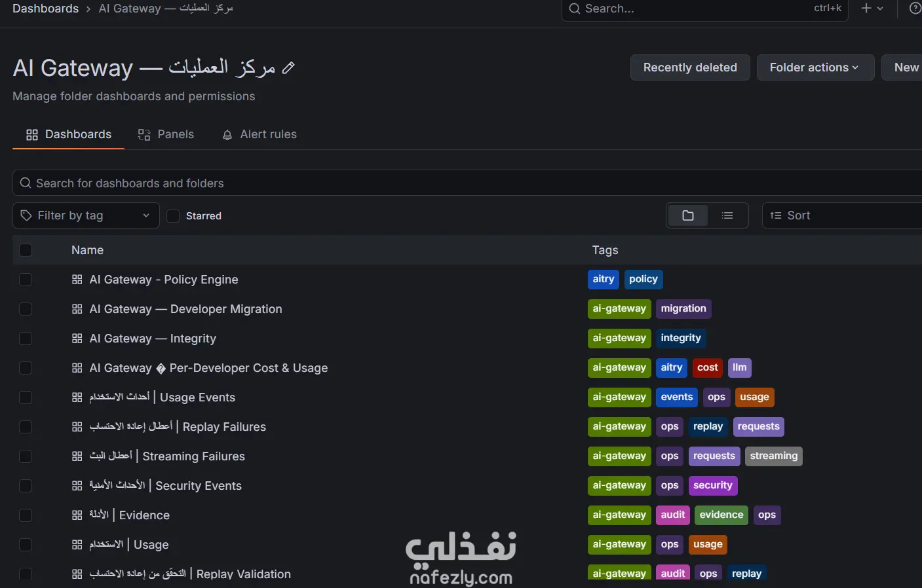Open the Security Events dashboard
Screen dimensions: 922x588
pos(165,486)
